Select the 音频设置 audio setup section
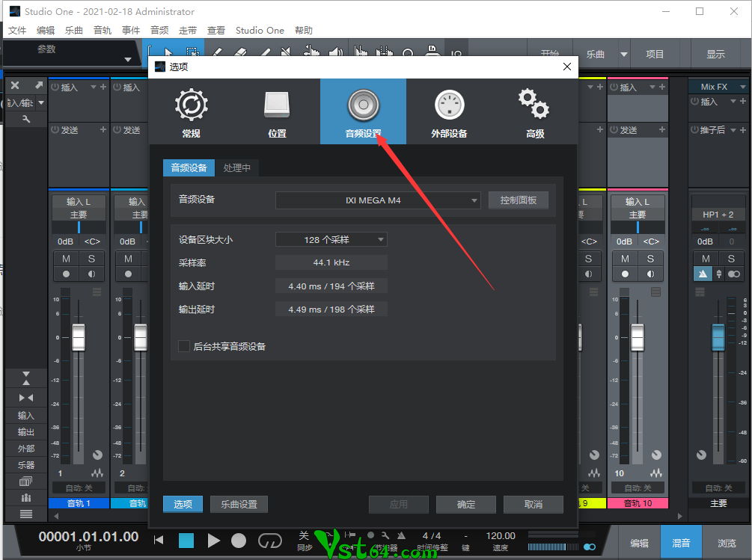 (363, 111)
